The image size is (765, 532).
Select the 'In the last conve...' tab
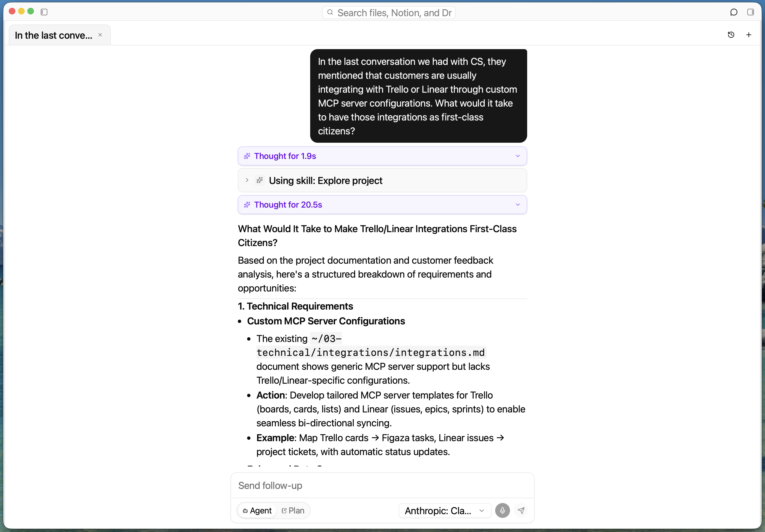point(60,35)
